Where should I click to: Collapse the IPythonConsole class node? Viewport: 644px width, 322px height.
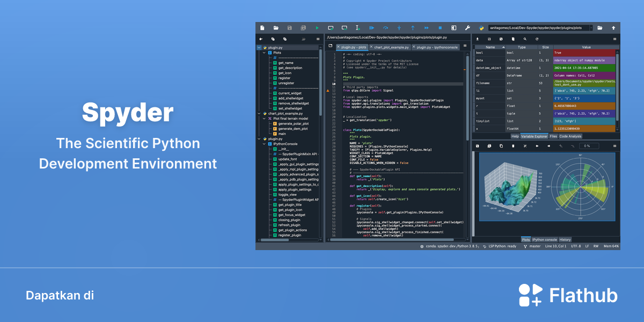tap(264, 144)
